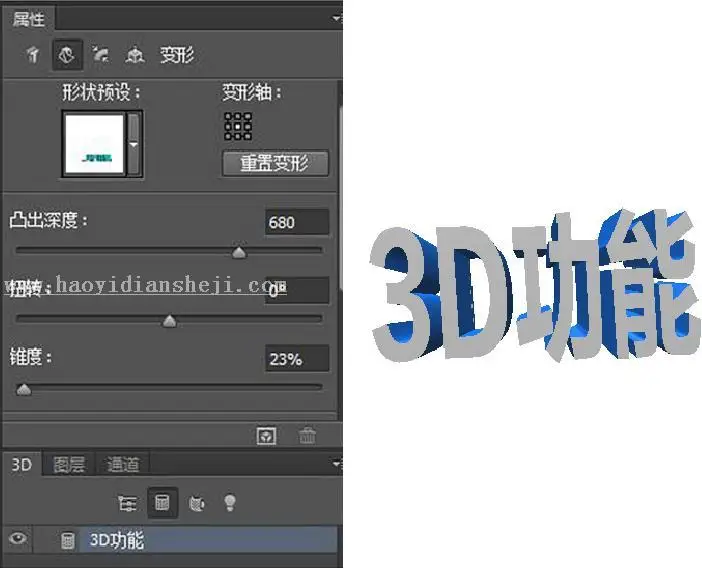Click the 锥度 label
Screen dimensions: 702x568
click(x=31, y=357)
